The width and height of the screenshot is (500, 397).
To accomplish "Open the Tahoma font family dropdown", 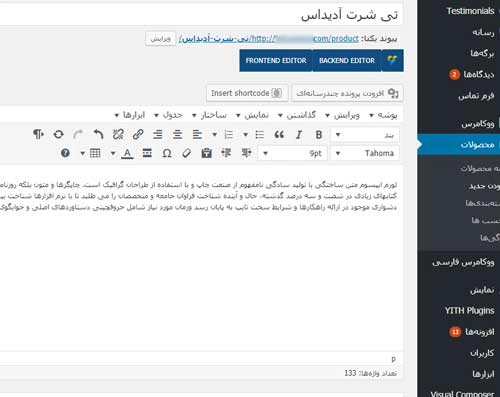I will 365,153.
